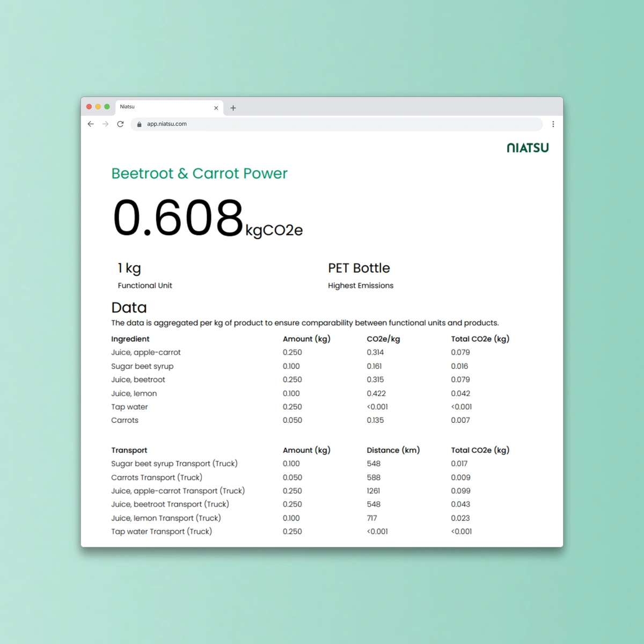
Task: Click the PET Bottle highest emissions label
Action: (x=359, y=268)
